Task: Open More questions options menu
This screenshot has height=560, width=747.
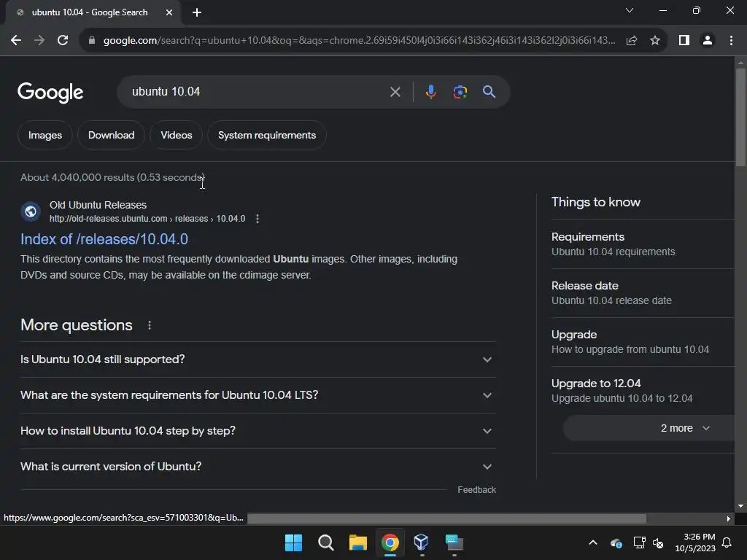Action: (x=150, y=325)
